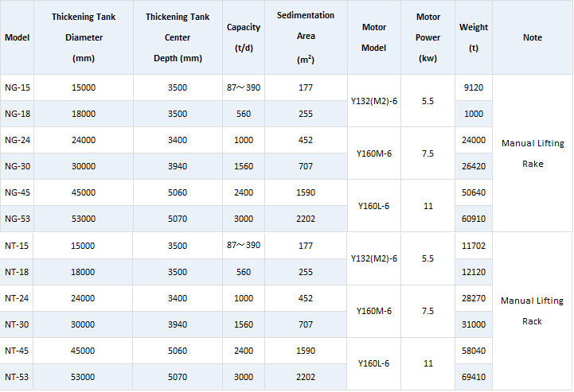Viewport: 574px width, 392px height.
Task: Select the Thickening Tank Diameter header
Action: click(83, 37)
